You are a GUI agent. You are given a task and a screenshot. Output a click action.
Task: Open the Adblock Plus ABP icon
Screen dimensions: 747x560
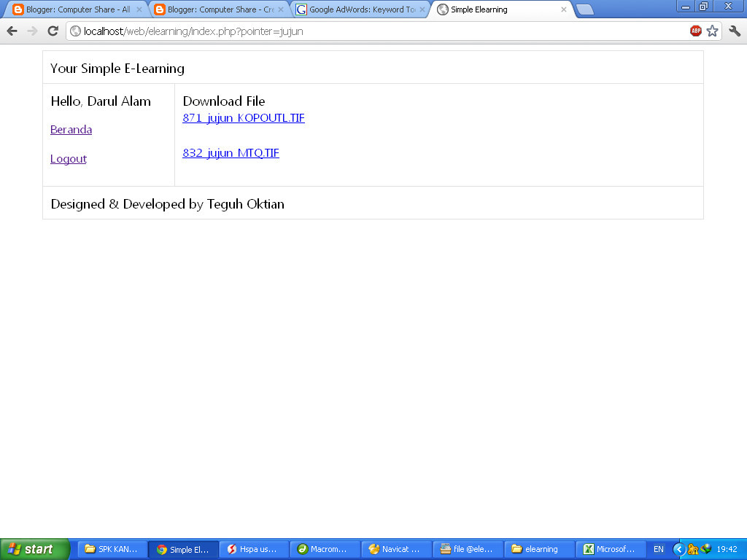click(x=695, y=32)
